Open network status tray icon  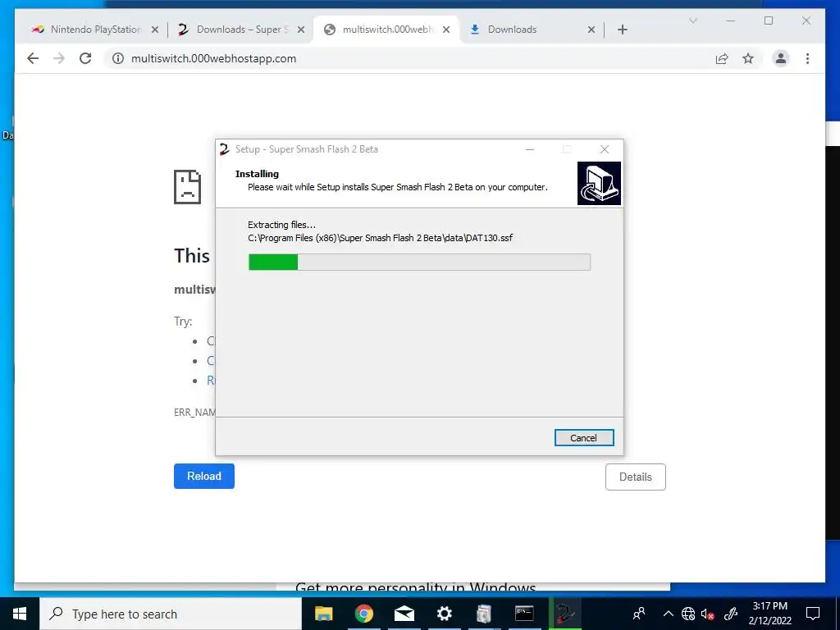tap(688, 614)
